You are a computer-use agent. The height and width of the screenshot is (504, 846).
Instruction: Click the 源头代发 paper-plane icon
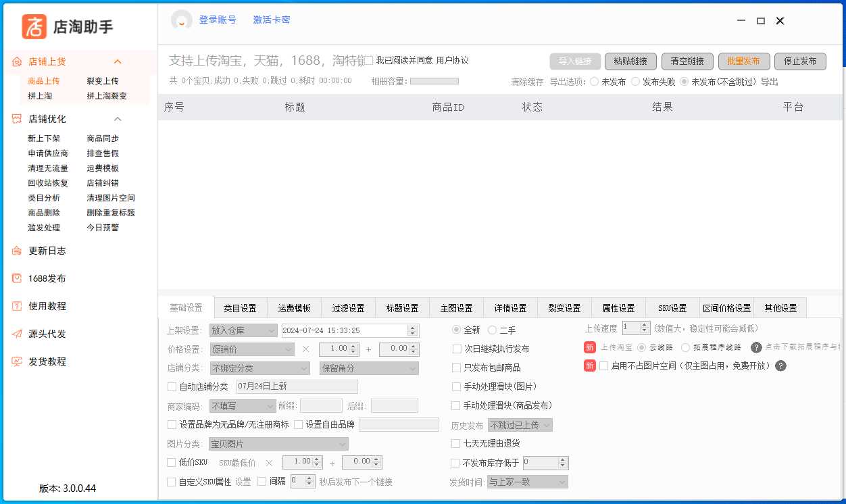point(16,334)
